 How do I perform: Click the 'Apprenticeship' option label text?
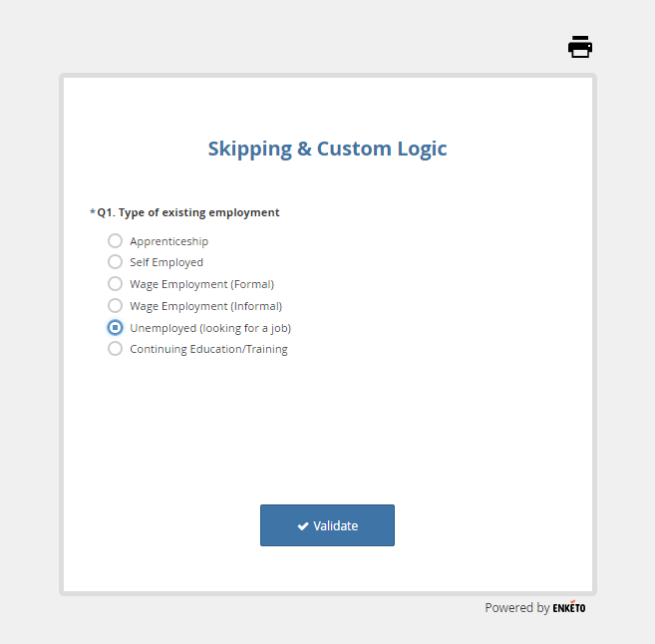[x=168, y=241]
